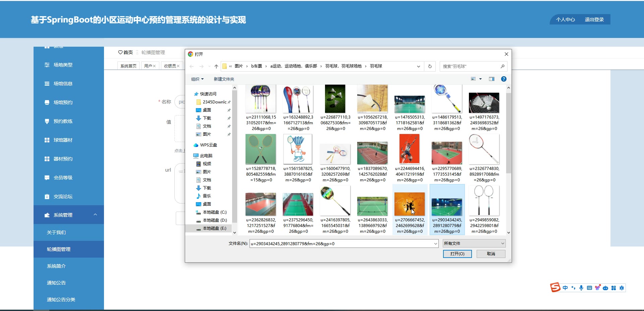This screenshot has width=644, height=311.
Task: Change the file view layout icon
Action: [473, 79]
